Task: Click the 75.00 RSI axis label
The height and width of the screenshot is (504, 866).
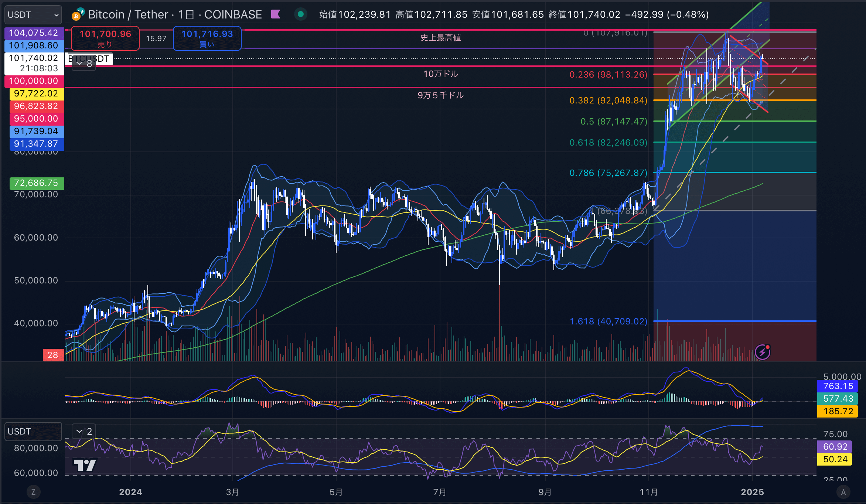Action: coord(835,434)
